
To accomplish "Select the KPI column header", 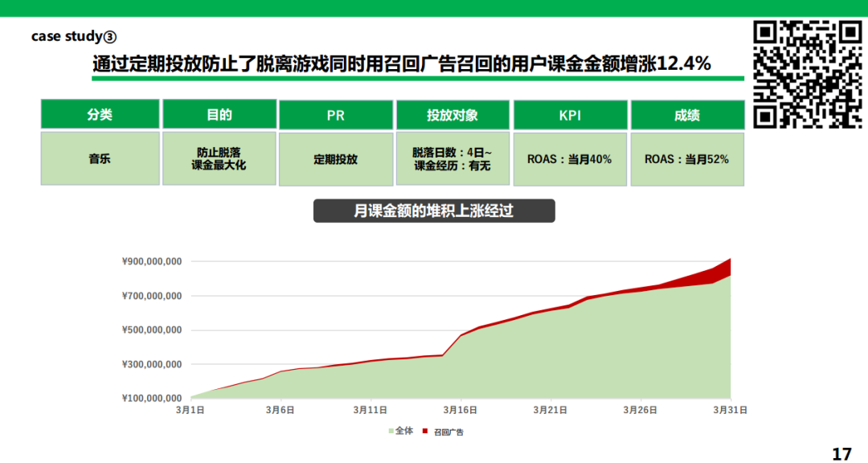I will point(570,114).
